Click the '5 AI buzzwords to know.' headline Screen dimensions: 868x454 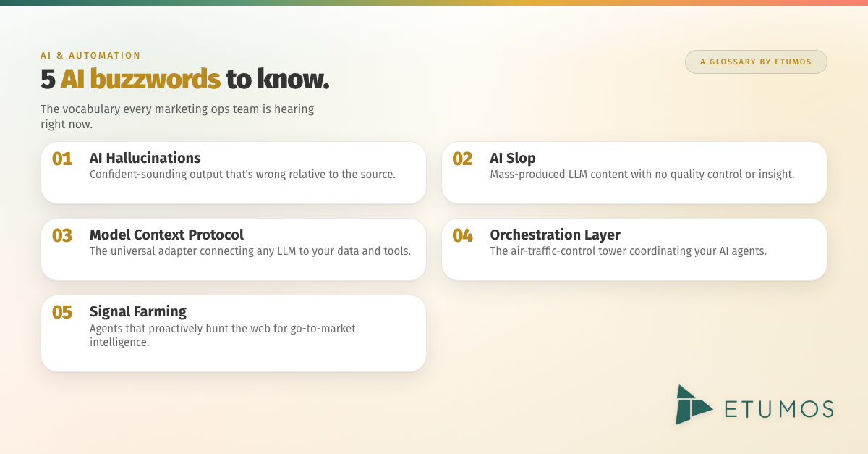[x=184, y=80]
